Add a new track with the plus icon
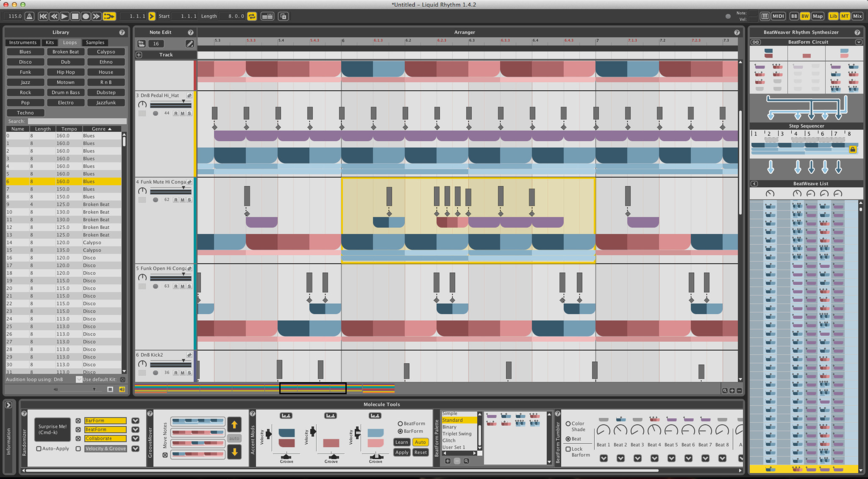 [139, 55]
